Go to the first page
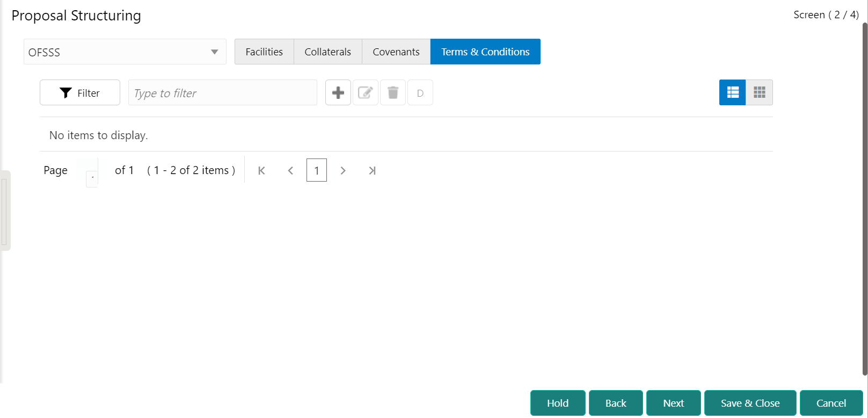868x418 pixels. coord(262,170)
